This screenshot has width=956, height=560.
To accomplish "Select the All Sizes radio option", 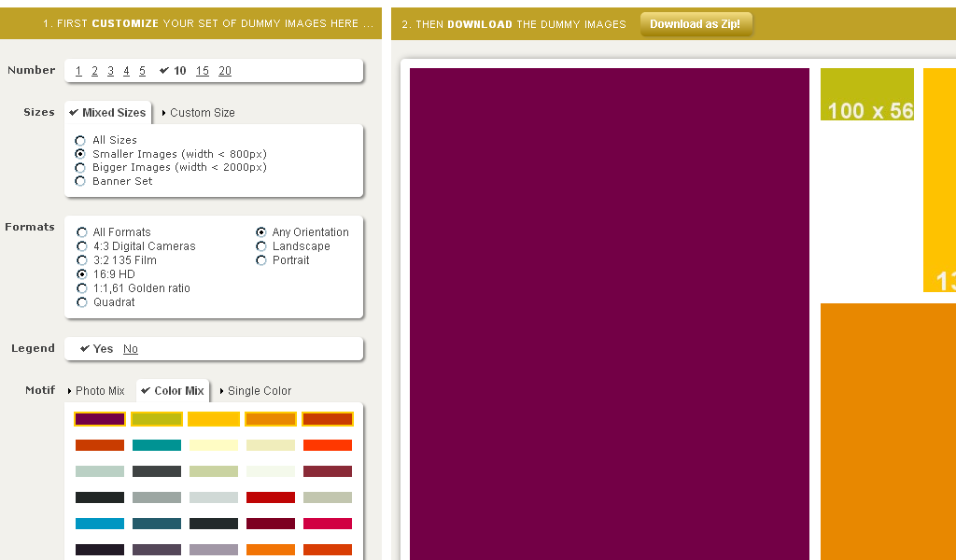I will [x=80, y=141].
